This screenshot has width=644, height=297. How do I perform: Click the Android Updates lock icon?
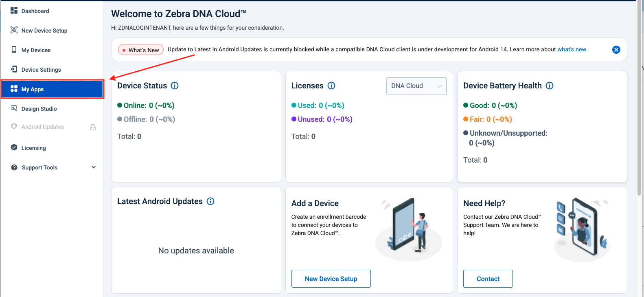point(93,127)
